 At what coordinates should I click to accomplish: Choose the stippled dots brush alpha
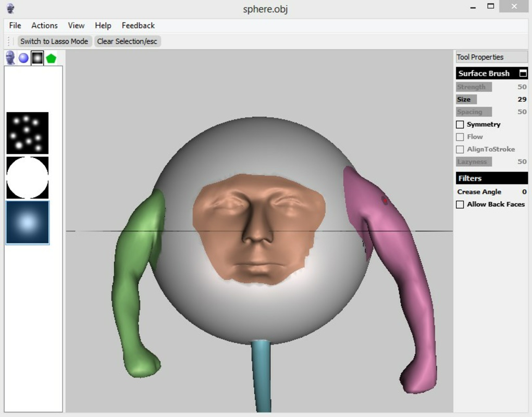pos(28,133)
